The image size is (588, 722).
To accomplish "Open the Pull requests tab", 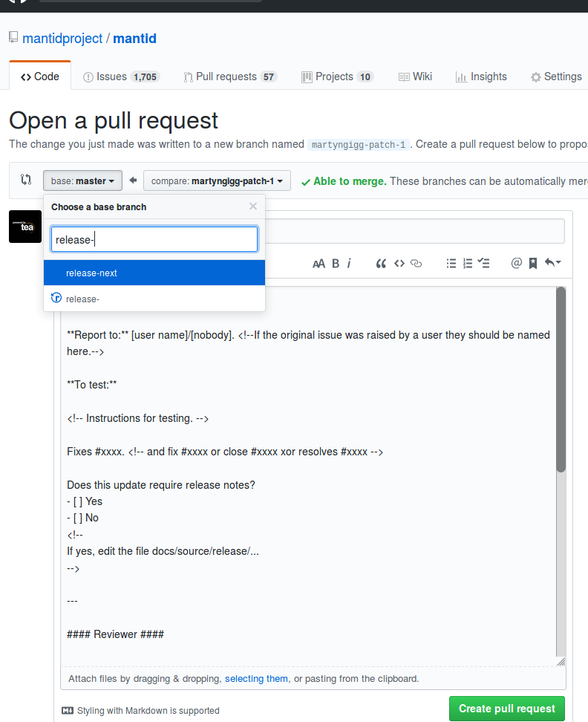I will coord(229,77).
